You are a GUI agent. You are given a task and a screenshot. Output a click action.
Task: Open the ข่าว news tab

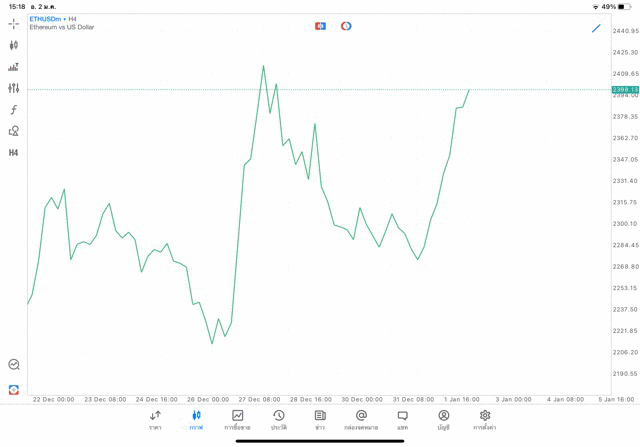click(x=320, y=420)
